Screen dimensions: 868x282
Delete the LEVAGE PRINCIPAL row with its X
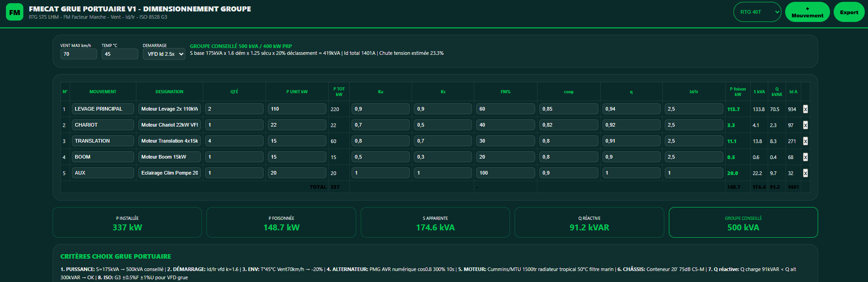(x=805, y=109)
